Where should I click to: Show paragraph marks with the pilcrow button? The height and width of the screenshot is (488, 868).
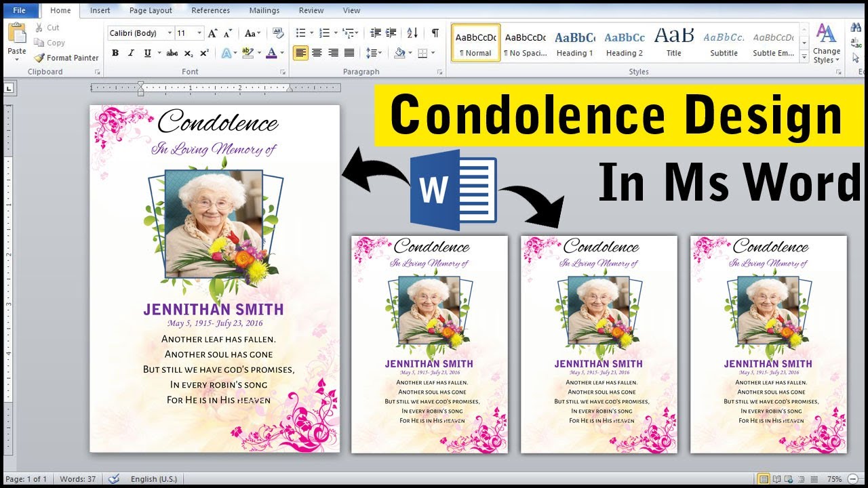[435, 33]
